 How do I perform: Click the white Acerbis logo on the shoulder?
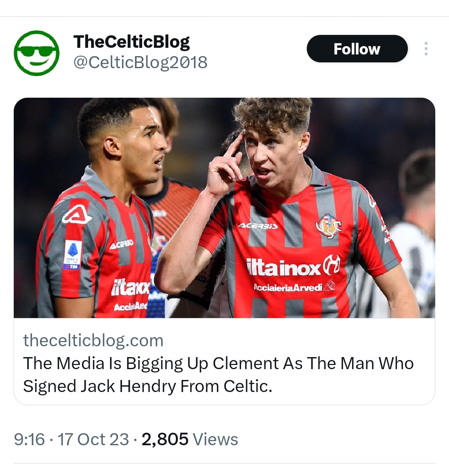[77, 215]
